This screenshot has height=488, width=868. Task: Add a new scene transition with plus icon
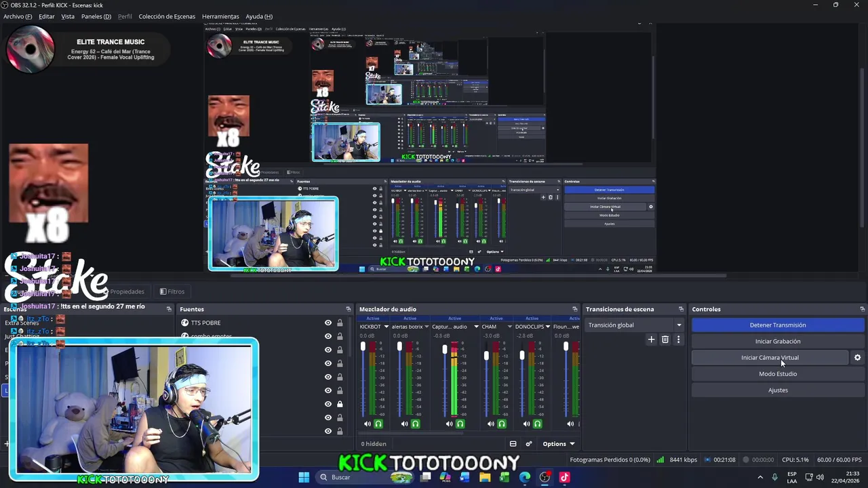[x=651, y=340]
